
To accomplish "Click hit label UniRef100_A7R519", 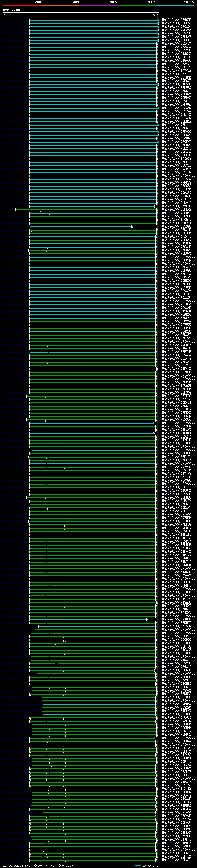I will pyautogui.click(x=177, y=91).
